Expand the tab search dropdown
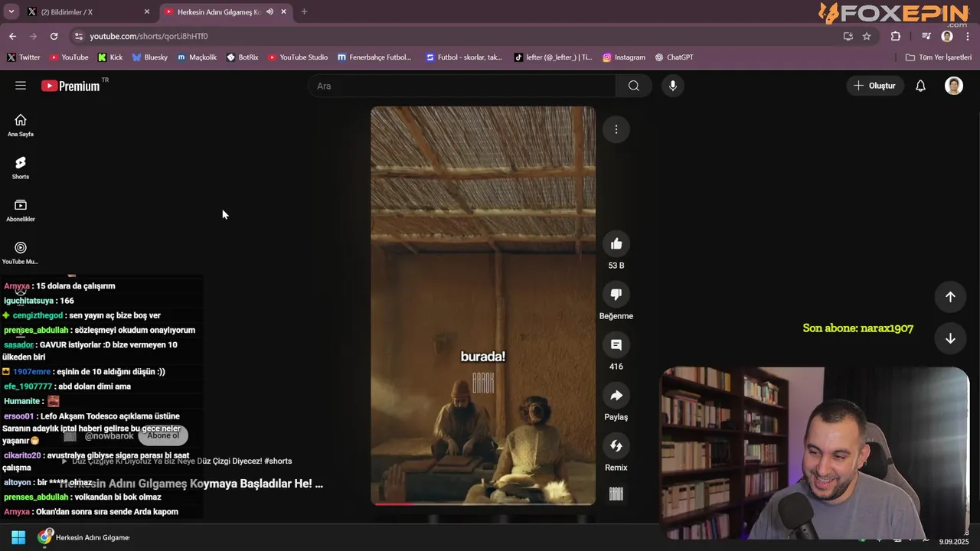980x551 pixels. coord(11,12)
